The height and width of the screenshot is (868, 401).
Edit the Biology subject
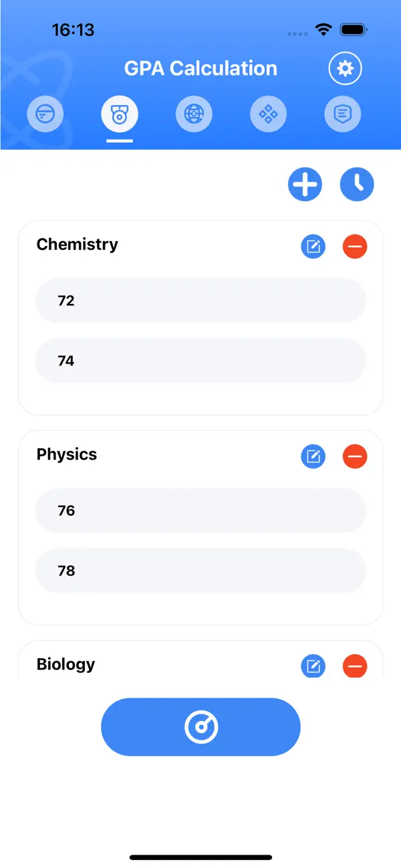tap(313, 666)
